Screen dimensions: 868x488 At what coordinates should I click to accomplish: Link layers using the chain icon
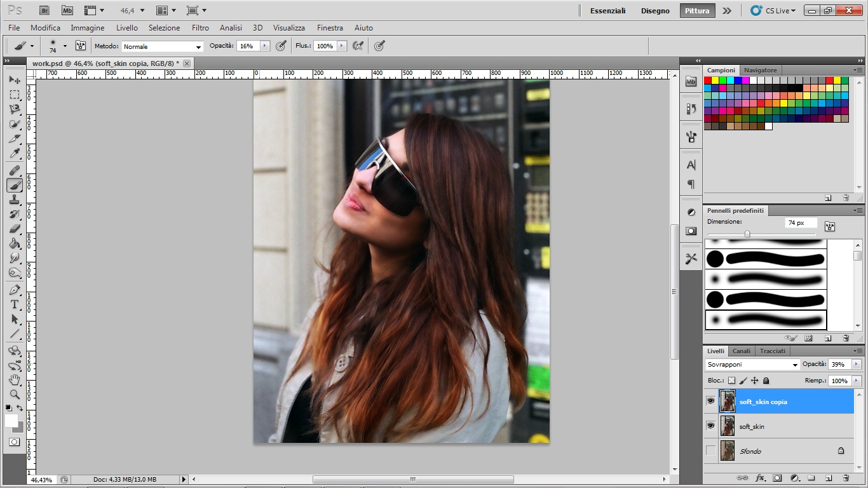742,478
